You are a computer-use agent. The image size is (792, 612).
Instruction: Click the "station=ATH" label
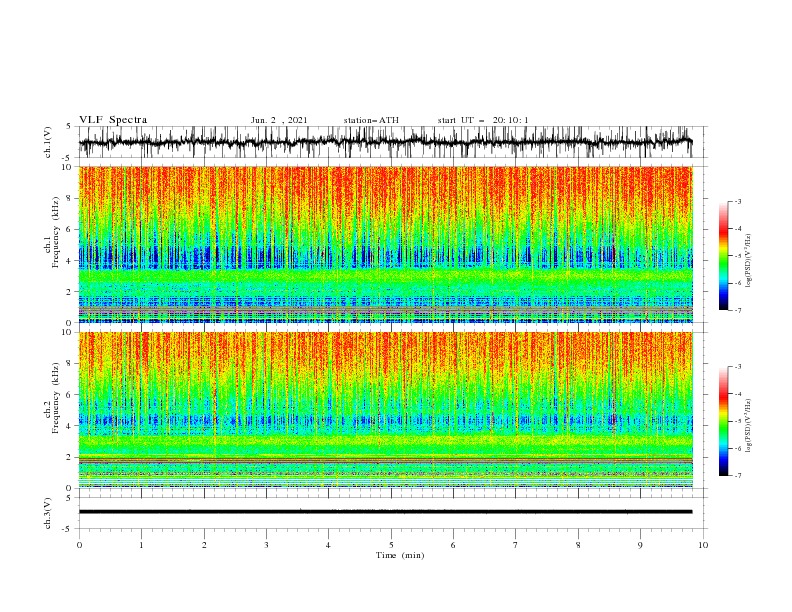pyautogui.click(x=371, y=120)
